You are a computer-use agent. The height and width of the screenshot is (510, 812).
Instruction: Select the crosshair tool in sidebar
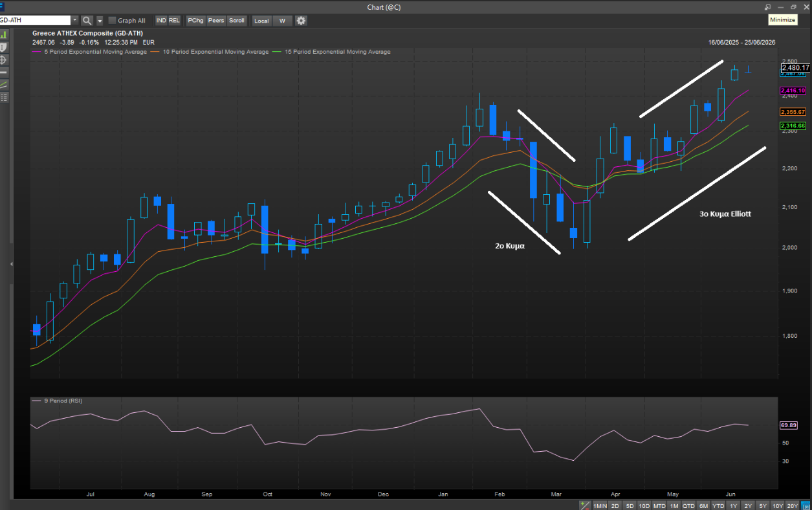3,60
